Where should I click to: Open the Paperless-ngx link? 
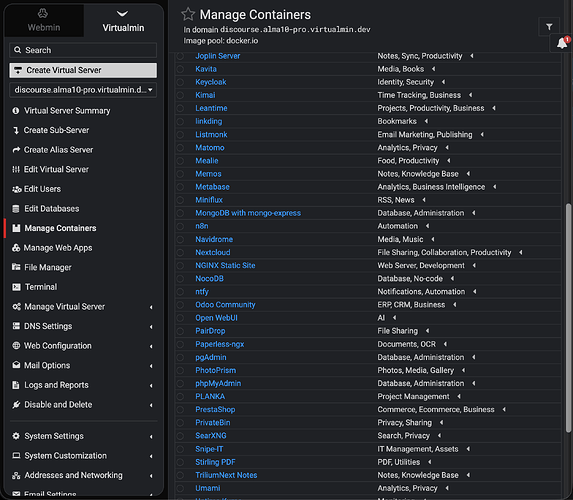click(x=220, y=344)
